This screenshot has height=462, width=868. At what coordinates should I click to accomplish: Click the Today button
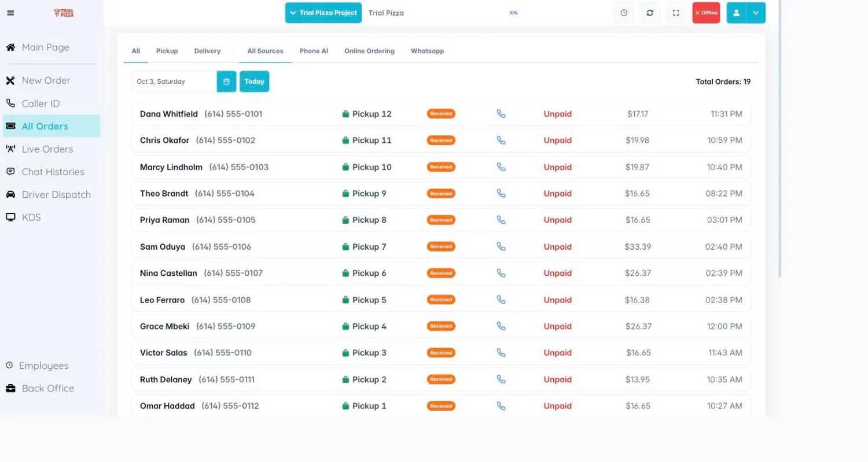click(255, 82)
